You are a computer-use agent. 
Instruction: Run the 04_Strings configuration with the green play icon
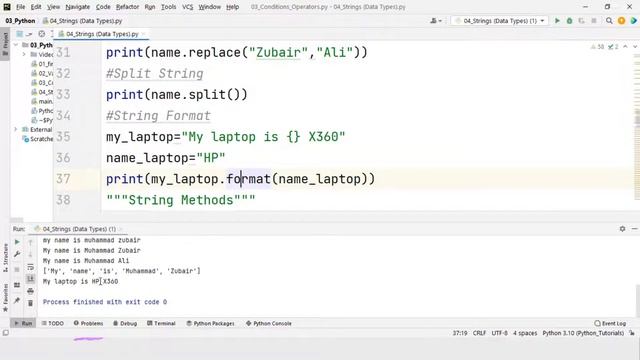click(x=557, y=20)
